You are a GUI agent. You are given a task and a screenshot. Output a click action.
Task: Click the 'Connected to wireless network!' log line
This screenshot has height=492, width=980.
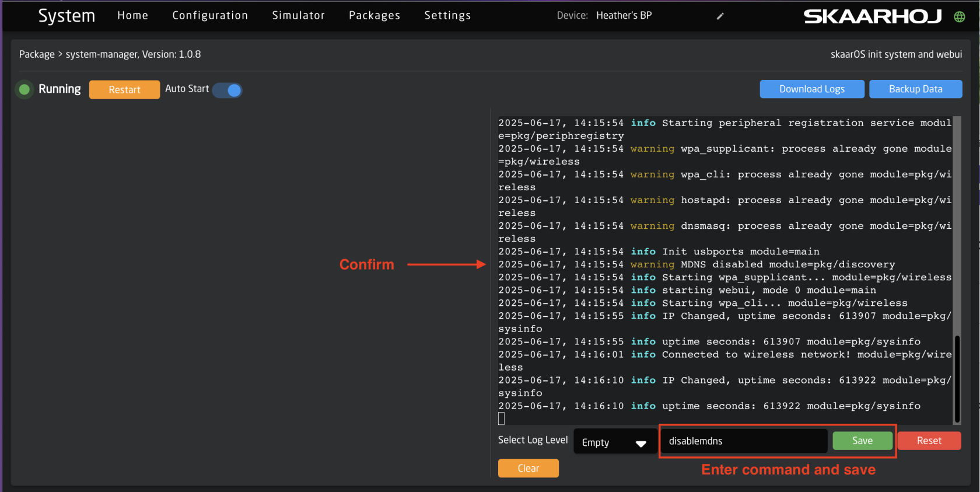tap(725, 361)
